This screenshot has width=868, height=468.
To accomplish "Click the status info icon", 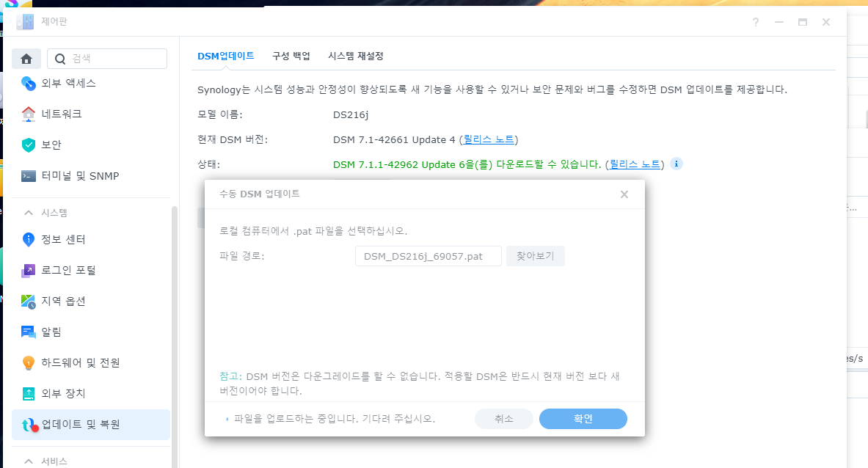I will pyautogui.click(x=676, y=164).
